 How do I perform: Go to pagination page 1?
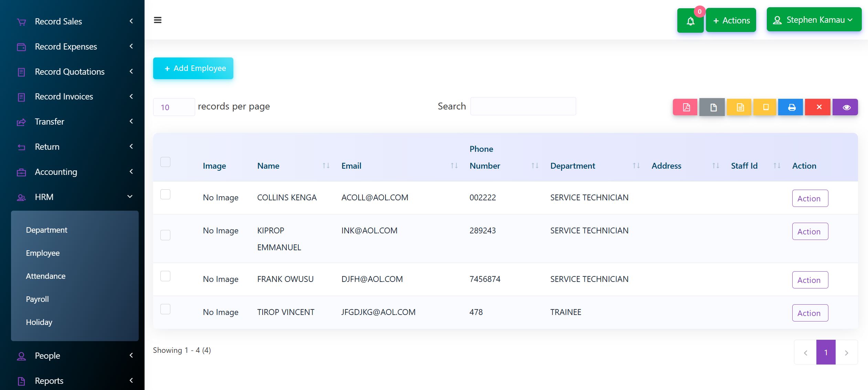pyautogui.click(x=826, y=352)
